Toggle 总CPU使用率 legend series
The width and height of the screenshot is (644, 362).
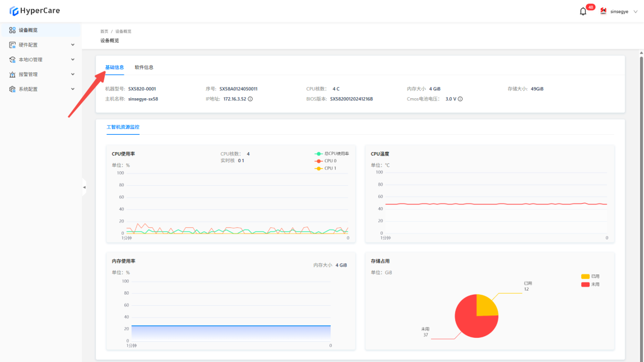click(319, 154)
